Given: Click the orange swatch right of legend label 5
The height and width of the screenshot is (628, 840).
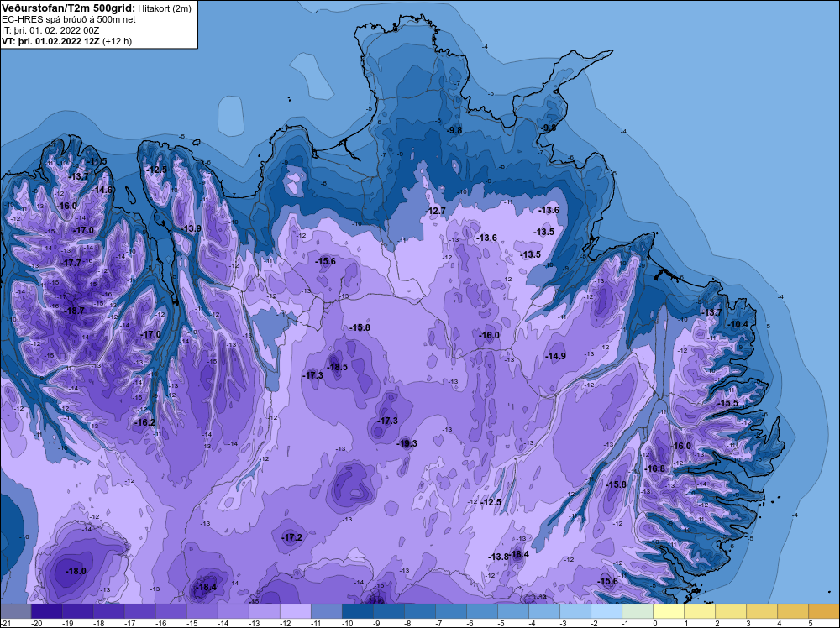Looking at the screenshot, I should (x=823, y=611).
